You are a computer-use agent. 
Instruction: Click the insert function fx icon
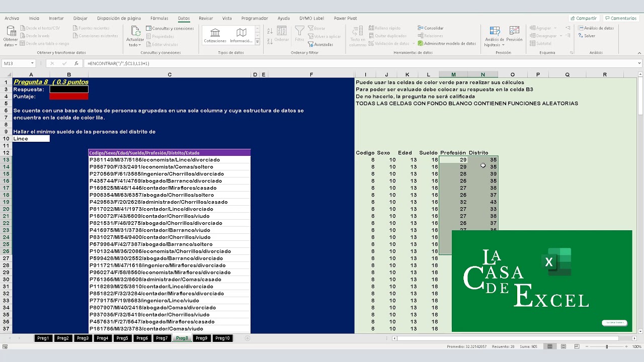(76, 63)
